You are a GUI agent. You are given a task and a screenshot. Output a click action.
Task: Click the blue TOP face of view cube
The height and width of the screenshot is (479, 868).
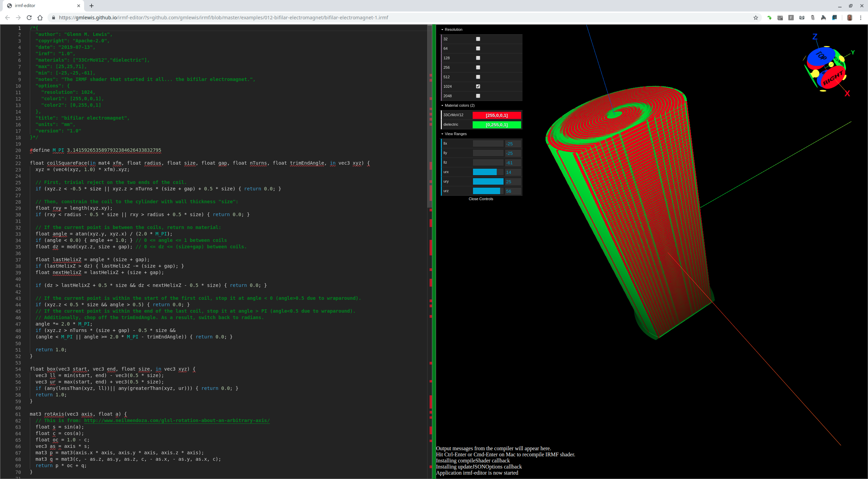pos(821,57)
